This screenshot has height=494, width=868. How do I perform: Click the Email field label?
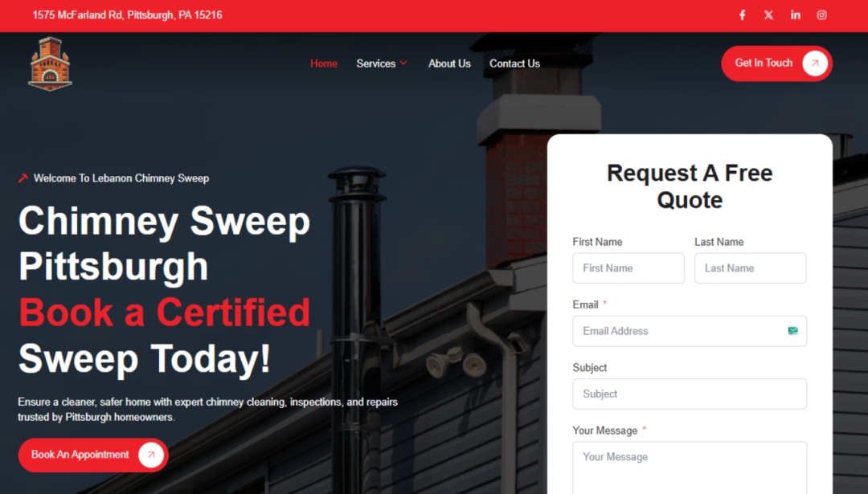pyautogui.click(x=585, y=304)
